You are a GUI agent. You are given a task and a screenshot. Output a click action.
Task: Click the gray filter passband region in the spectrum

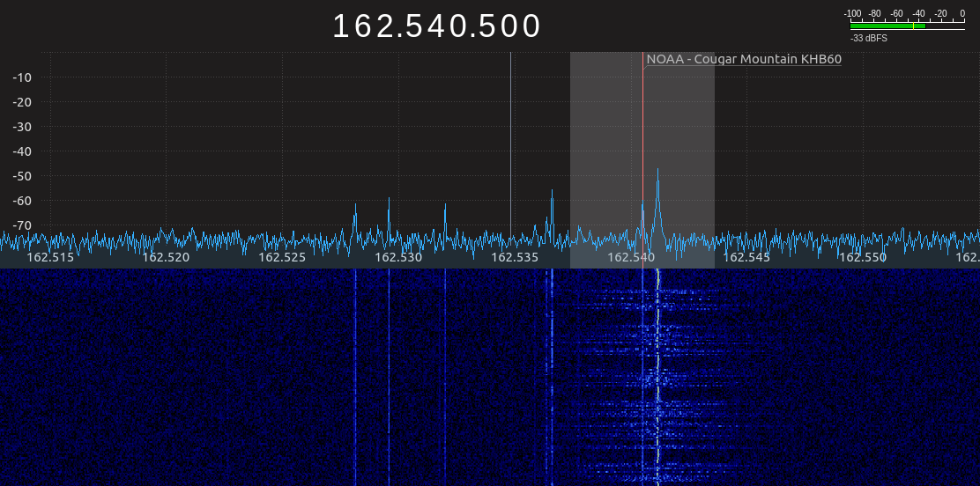(x=642, y=160)
